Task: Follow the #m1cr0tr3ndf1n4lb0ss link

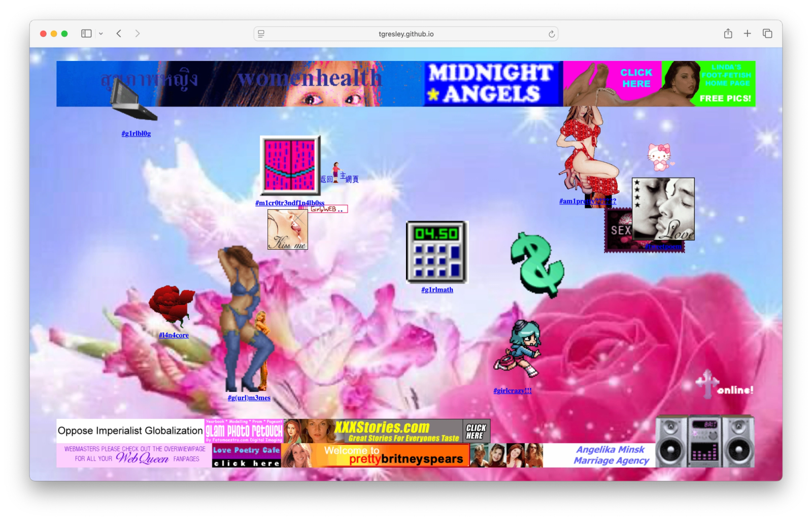Action: point(290,203)
